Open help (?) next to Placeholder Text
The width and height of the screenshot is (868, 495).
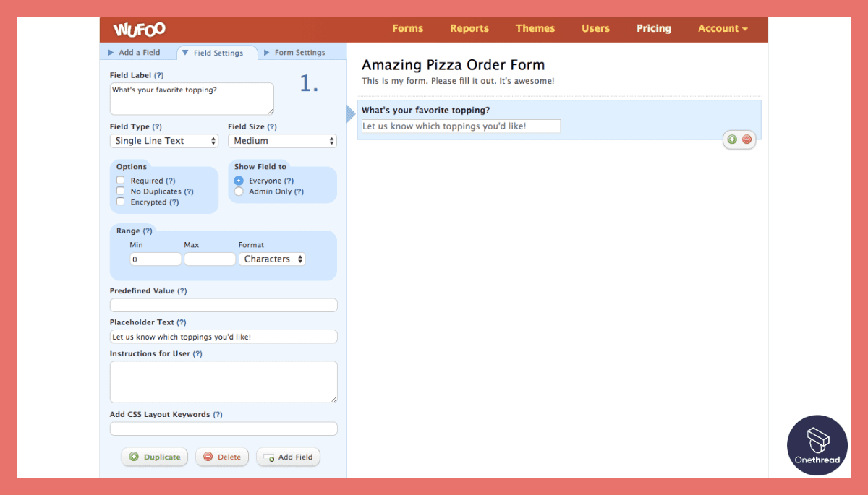182,322
